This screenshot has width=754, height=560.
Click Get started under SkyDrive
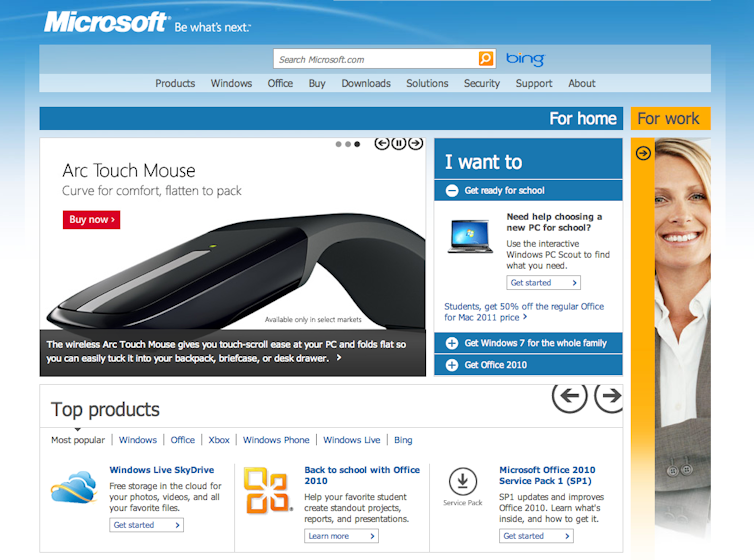pos(146,525)
